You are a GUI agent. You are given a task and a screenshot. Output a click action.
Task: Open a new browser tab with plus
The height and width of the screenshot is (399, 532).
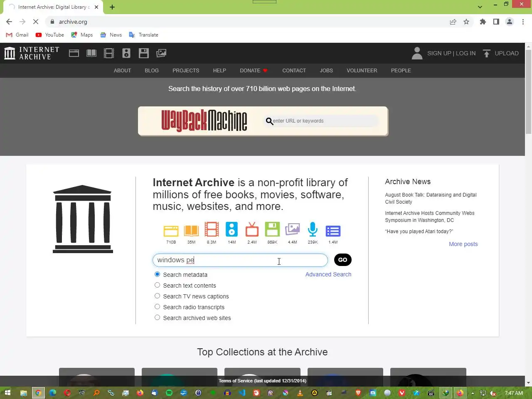112,7
